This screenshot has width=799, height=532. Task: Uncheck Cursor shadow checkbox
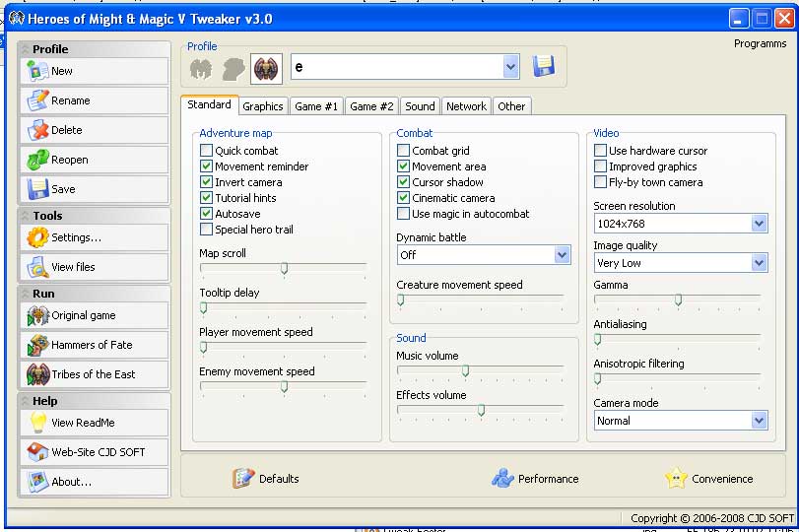point(403,182)
